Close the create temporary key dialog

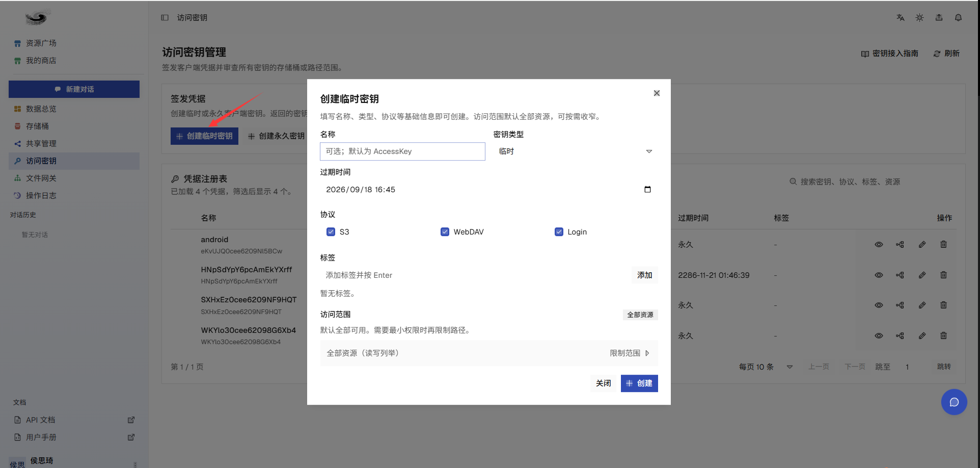(x=657, y=93)
